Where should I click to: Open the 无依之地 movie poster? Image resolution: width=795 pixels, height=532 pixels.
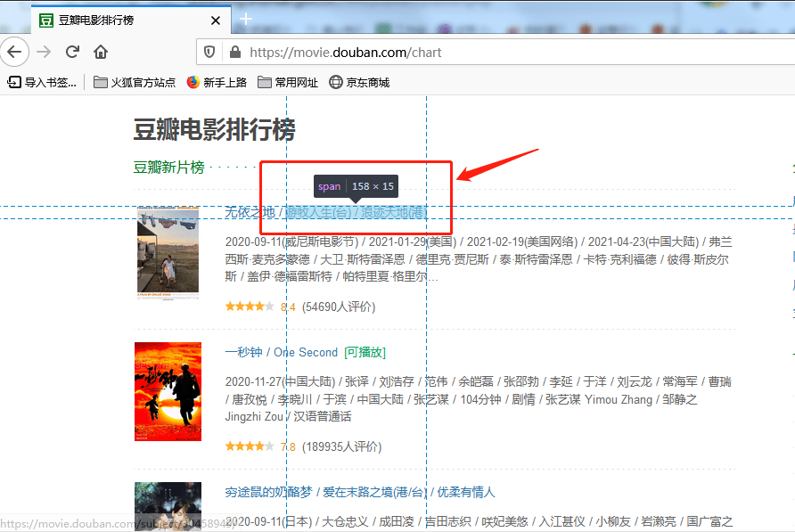pyautogui.click(x=168, y=252)
